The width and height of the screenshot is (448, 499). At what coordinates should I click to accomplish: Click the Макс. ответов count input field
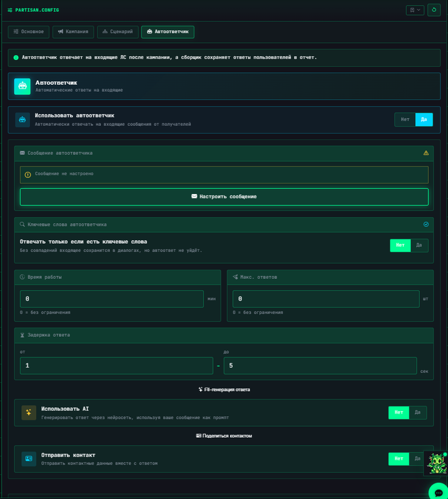326,299
